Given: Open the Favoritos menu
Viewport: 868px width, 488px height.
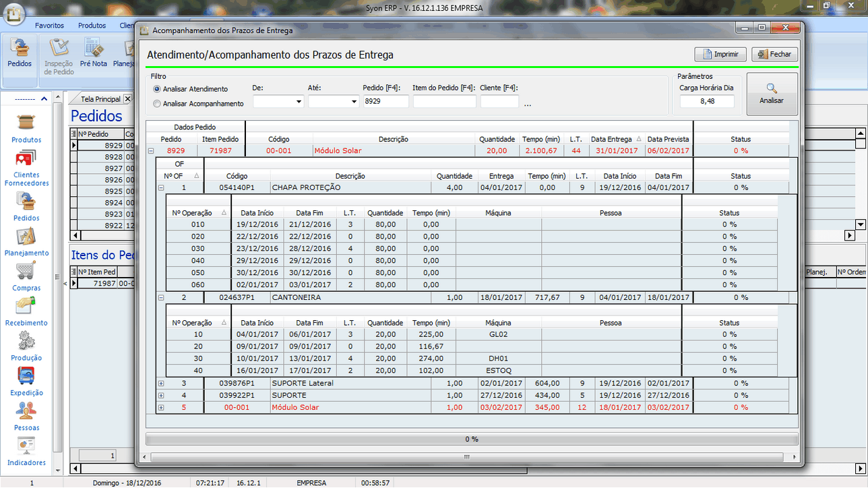Looking at the screenshot, I should (x=49, y=25).
